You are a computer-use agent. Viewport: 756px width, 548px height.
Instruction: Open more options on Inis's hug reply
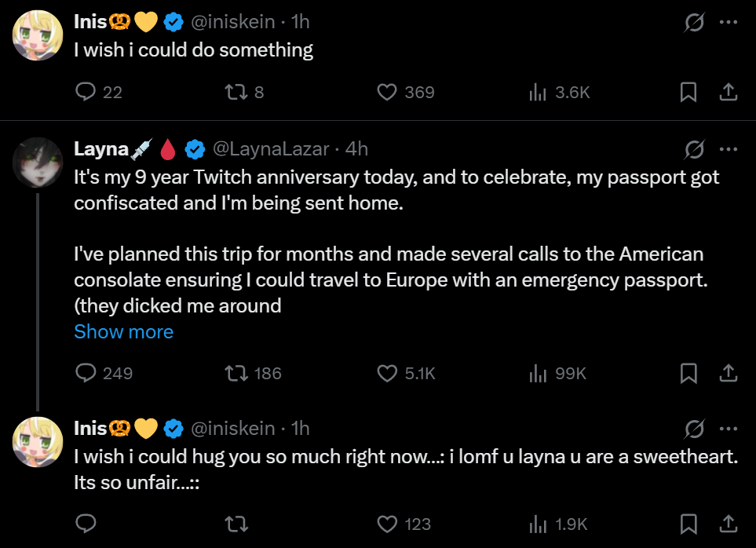click(729, 429)
